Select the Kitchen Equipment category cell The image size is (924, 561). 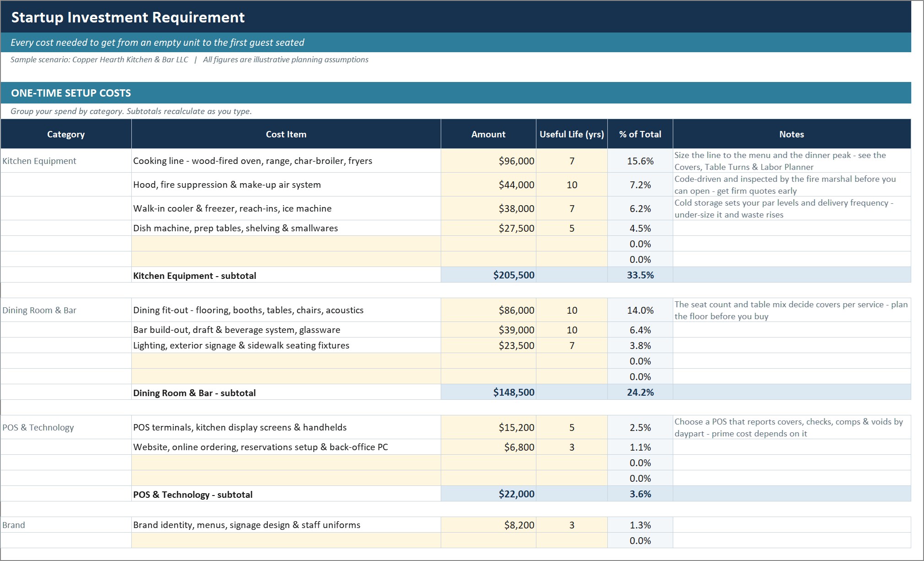coord(66,161)
